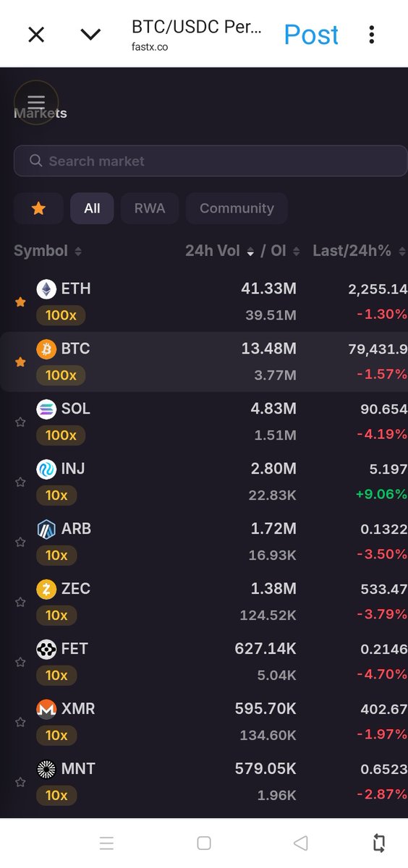The height and width of the screenshot is (868, 408).
Task: Sort by Last/24h% column header
Action: pyautogui.click(x=359, y=251)
